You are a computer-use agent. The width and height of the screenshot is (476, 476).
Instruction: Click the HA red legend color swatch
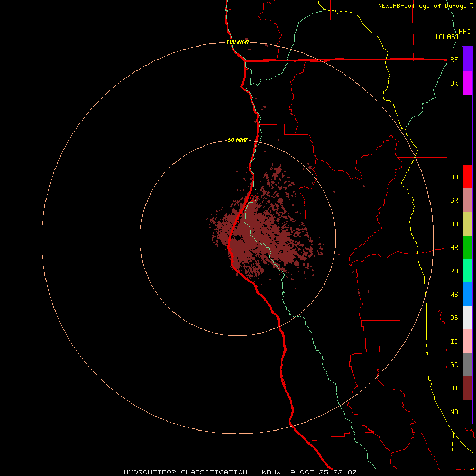pos(467,177)
